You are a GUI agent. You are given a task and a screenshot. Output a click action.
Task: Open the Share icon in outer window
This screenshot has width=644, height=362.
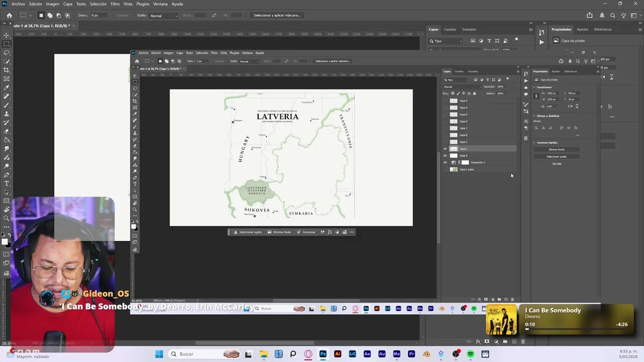(590, 16)
